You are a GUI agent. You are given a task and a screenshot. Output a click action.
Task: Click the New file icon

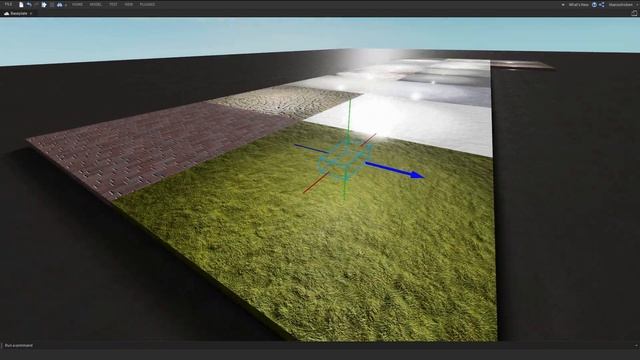[21, 4]
